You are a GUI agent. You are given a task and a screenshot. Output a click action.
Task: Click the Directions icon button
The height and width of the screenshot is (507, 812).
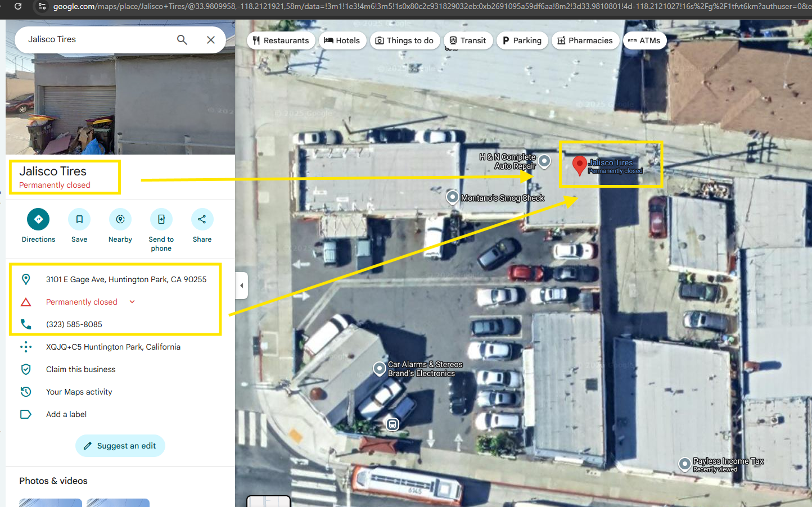(38, 219)
